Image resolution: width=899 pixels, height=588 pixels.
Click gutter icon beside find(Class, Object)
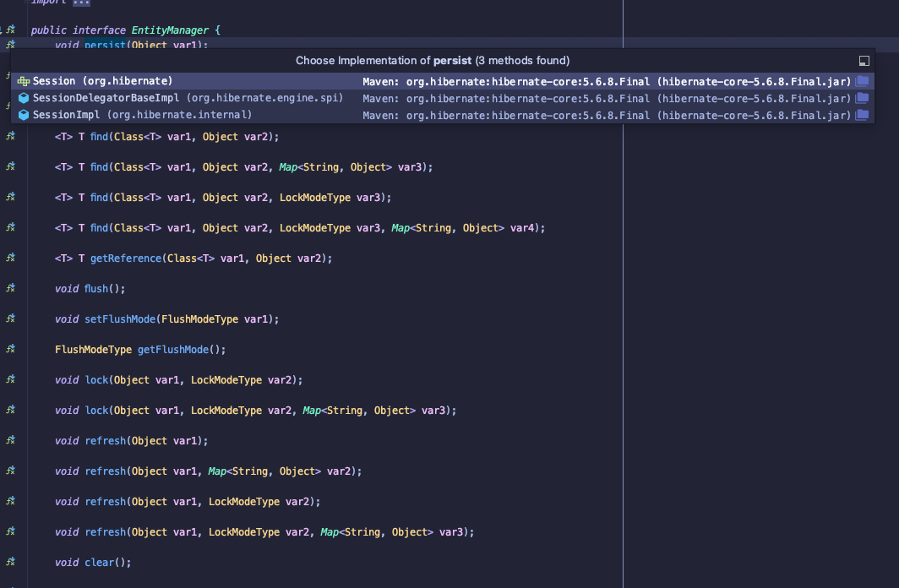click(10, 136)
